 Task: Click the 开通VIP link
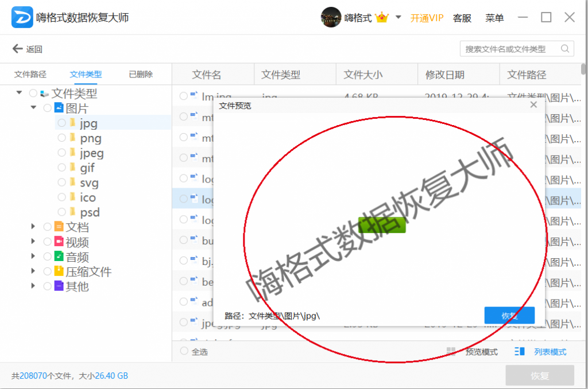(427, 18)
